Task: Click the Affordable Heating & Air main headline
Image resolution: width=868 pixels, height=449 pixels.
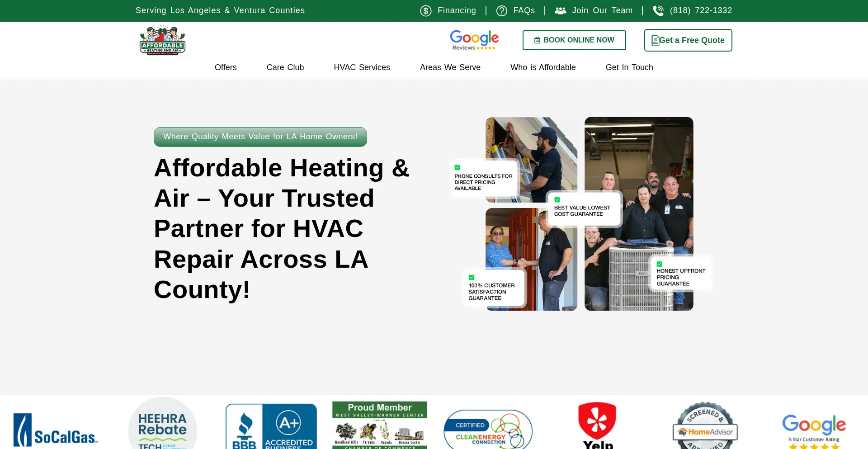Action: coord(282,228)
